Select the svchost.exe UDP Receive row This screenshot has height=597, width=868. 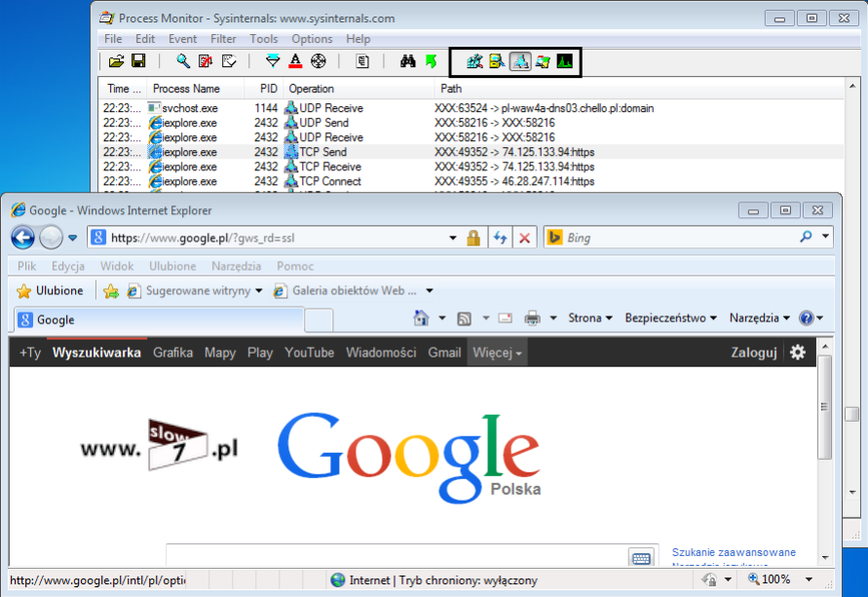click(472, 108)
